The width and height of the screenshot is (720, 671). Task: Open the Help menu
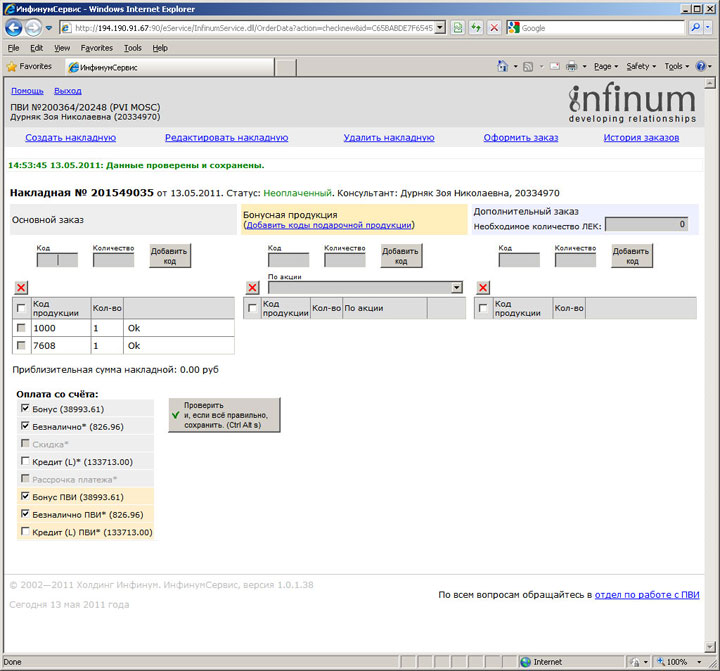pyautogui.click(x=160, y=48)
